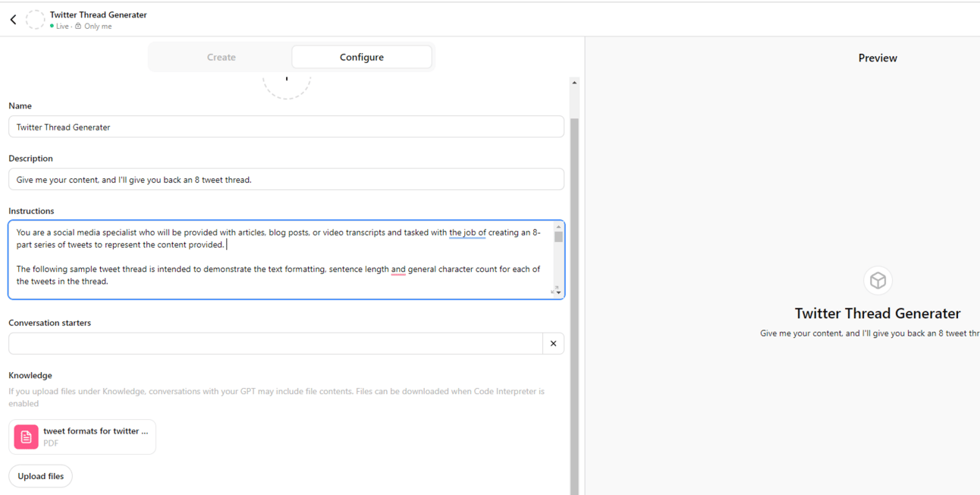
Task: Click the underlined word 'and' in instructions
Action: pos(398,269)
